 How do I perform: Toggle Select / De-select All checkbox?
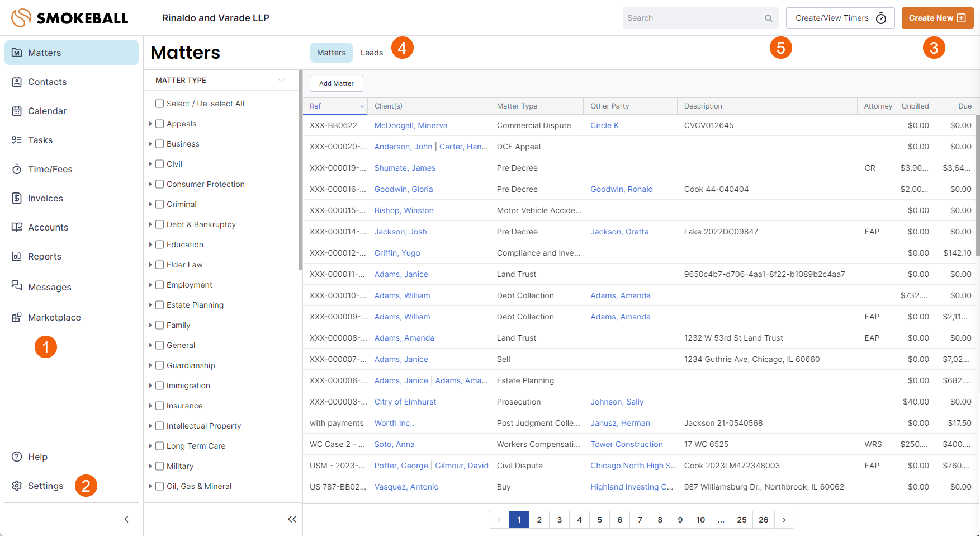(159, 104)
